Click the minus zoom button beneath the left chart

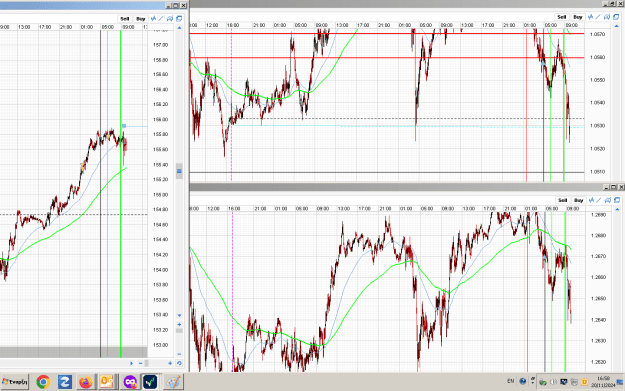(140, 363)
